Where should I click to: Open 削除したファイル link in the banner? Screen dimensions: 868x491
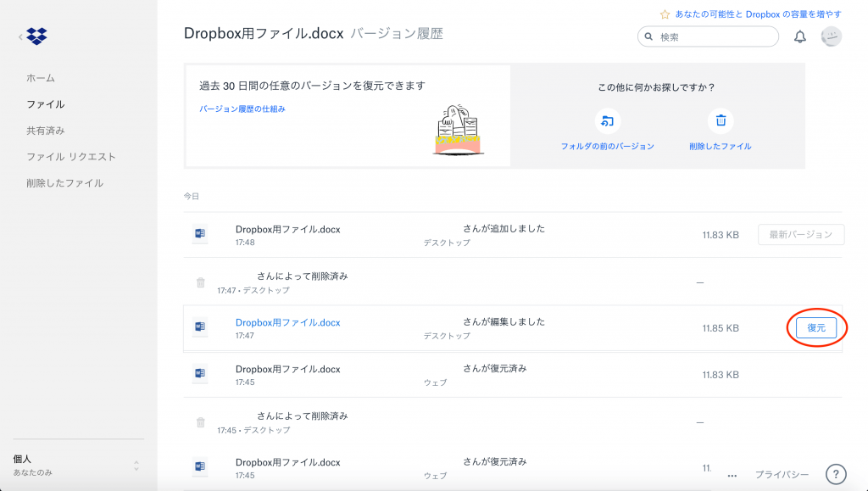(x=721, y=146)
